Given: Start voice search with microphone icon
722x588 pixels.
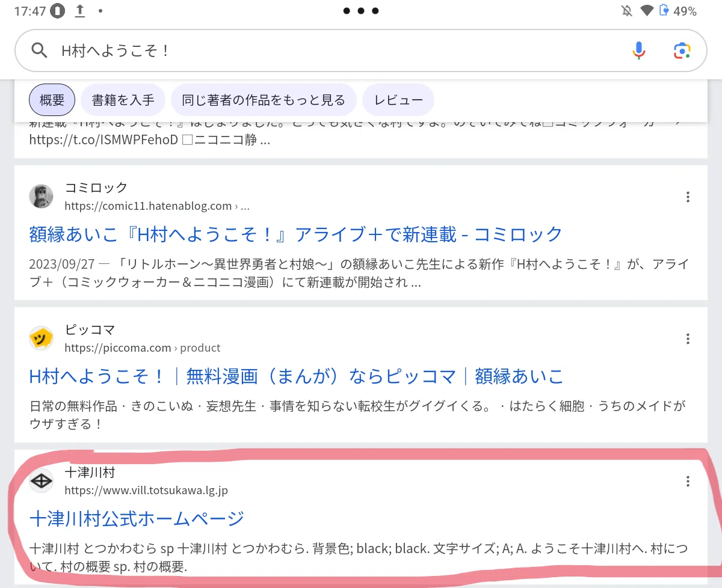Looking at the screenshot, I should coord(638,51).
